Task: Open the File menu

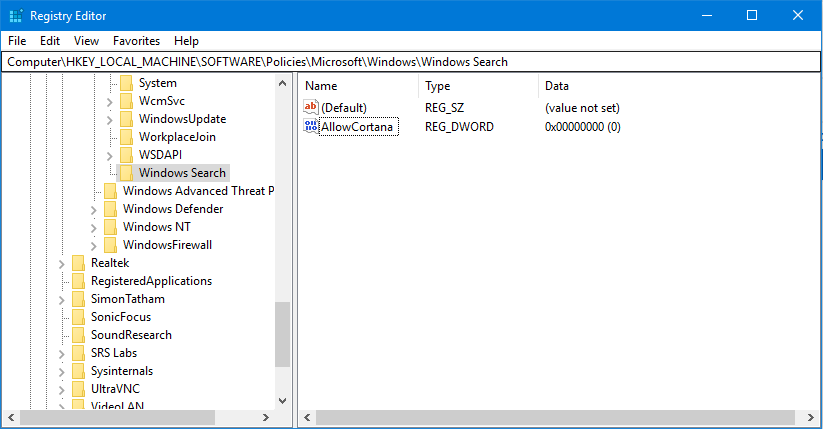Action: coord(17,41)
